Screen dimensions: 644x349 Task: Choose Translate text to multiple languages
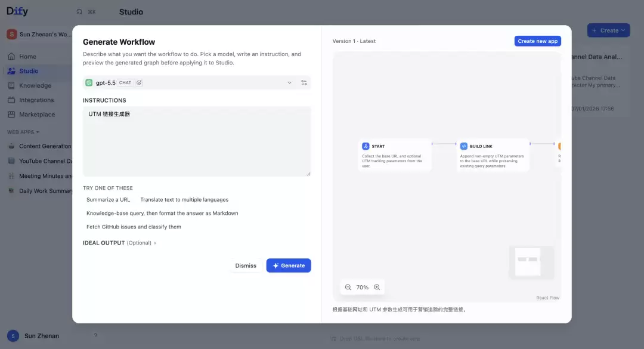(x=184, y=200)
